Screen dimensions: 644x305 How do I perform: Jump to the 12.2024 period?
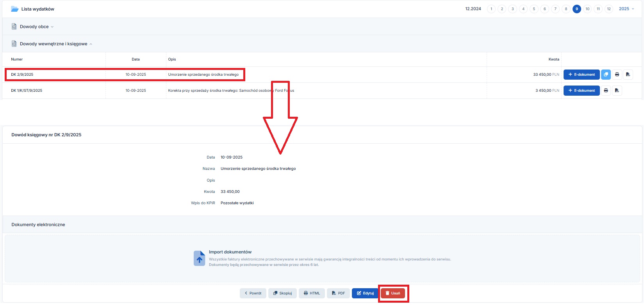pyautogui.click(x=473, y=9)
